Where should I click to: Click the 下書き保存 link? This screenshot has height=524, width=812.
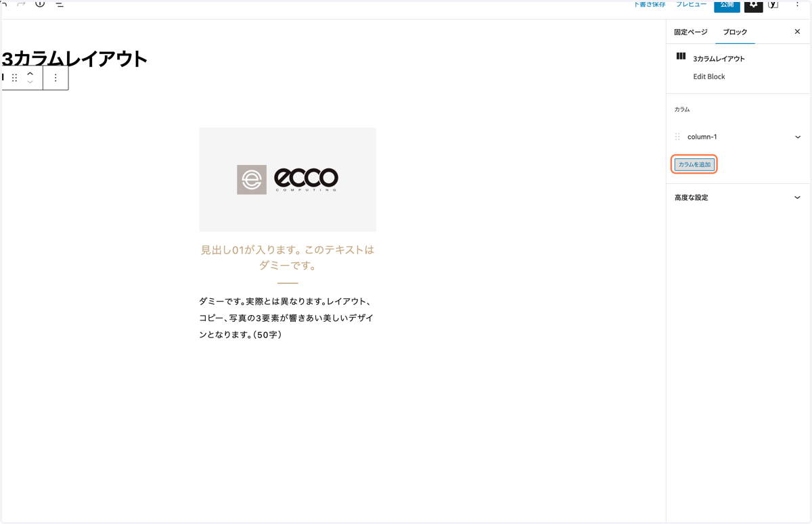point(650,4)
